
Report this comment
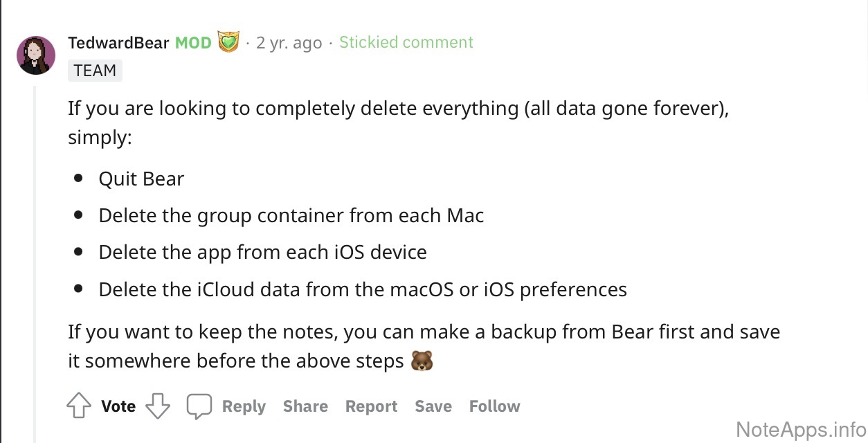click(371, 406)
